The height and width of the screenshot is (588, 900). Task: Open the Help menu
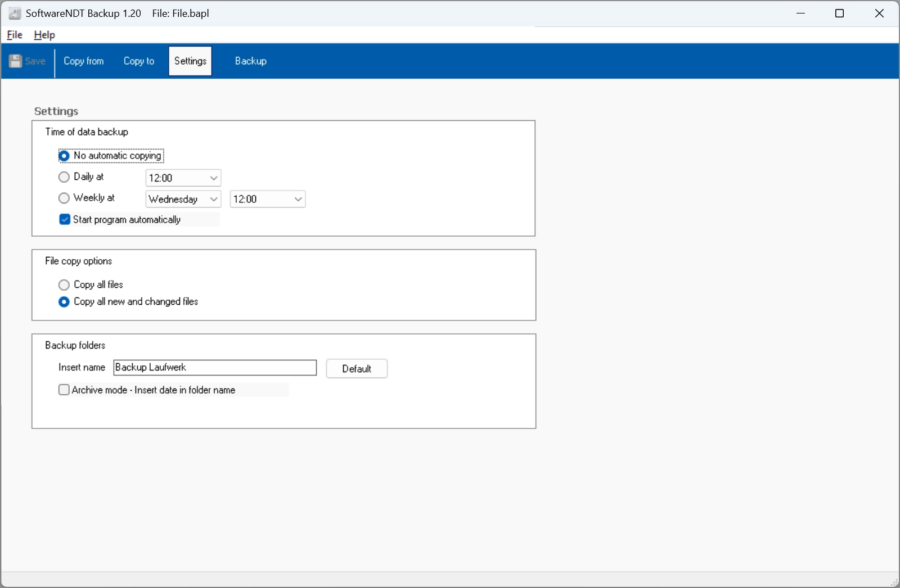coord(44,35)
